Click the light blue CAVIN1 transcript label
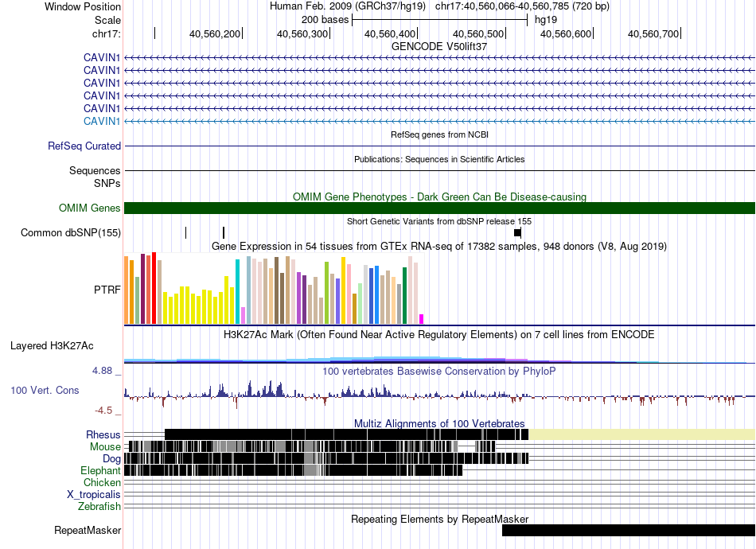This screenshot has height=549, width=756. point(102,122)
